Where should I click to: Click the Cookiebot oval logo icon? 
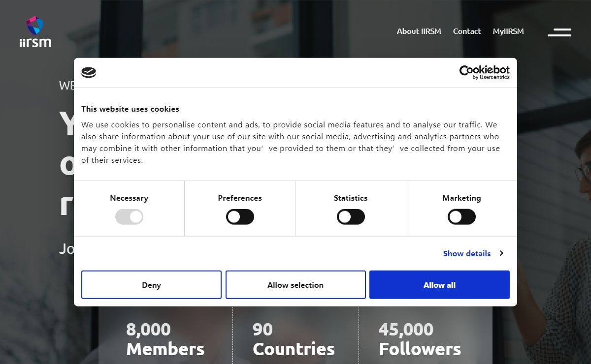[x=89, y=73]
